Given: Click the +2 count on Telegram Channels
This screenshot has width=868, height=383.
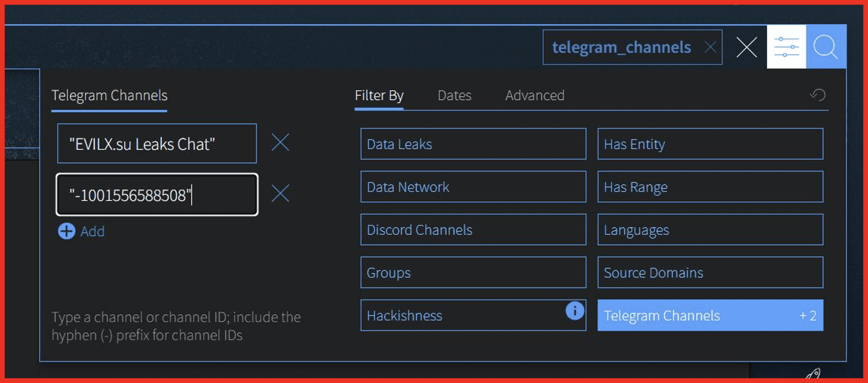Looking at the screenshot, I should tap(808, 315).
